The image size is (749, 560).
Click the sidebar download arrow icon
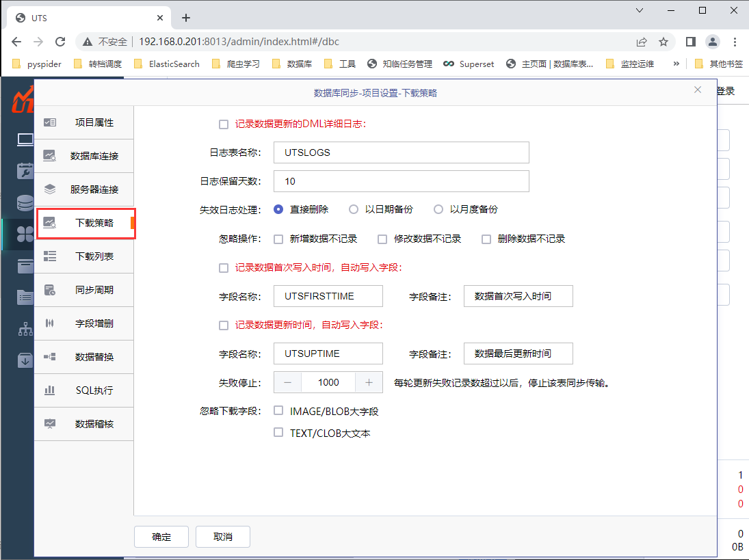pyautogui.click(x=25, y=360)
